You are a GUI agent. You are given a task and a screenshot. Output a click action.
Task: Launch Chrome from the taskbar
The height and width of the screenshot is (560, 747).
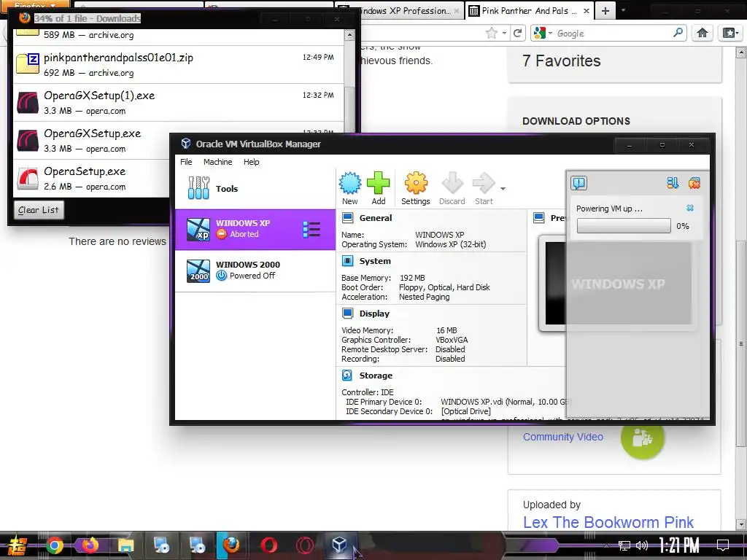[x=54, y=545]
